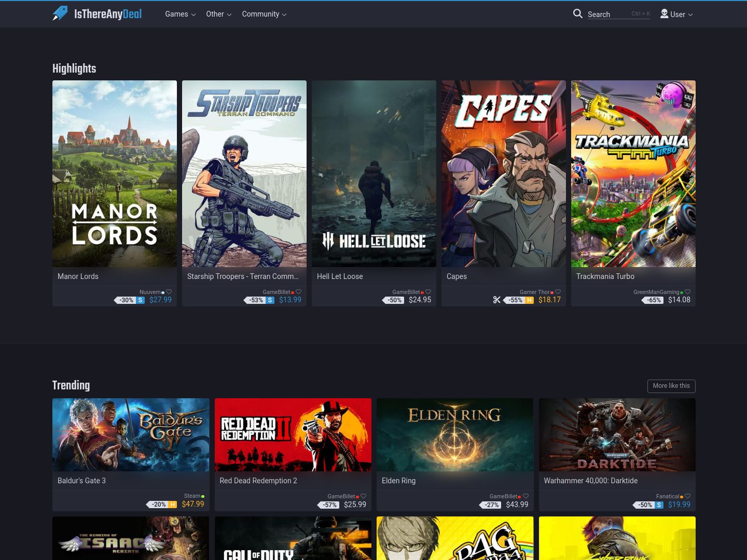Open the Red Dead Redemption 2 title link
The image size is (747, 560).
point(258,481)
